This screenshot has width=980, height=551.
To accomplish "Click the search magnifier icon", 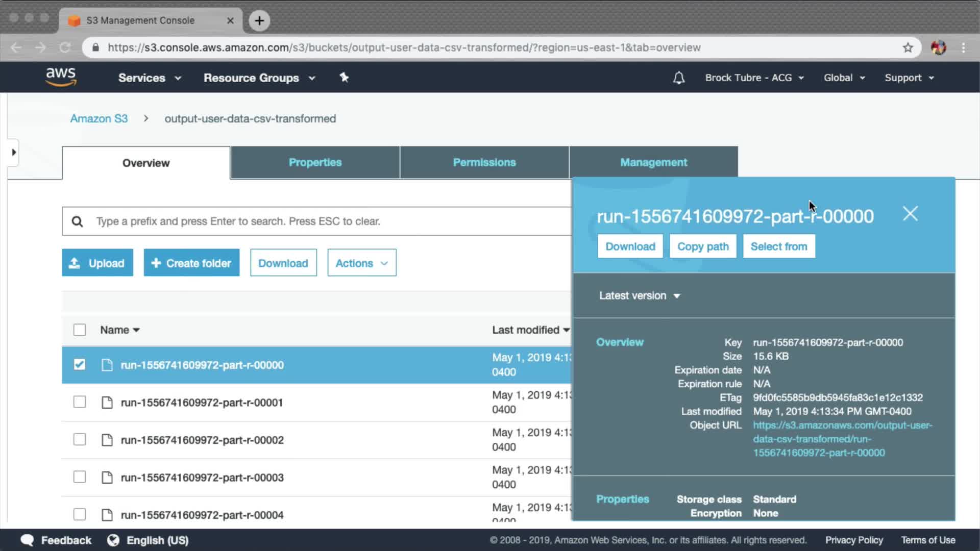I will (x=77, y=221).
